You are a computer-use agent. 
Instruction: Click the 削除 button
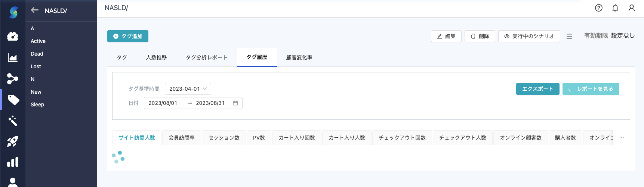click(480, 36)
